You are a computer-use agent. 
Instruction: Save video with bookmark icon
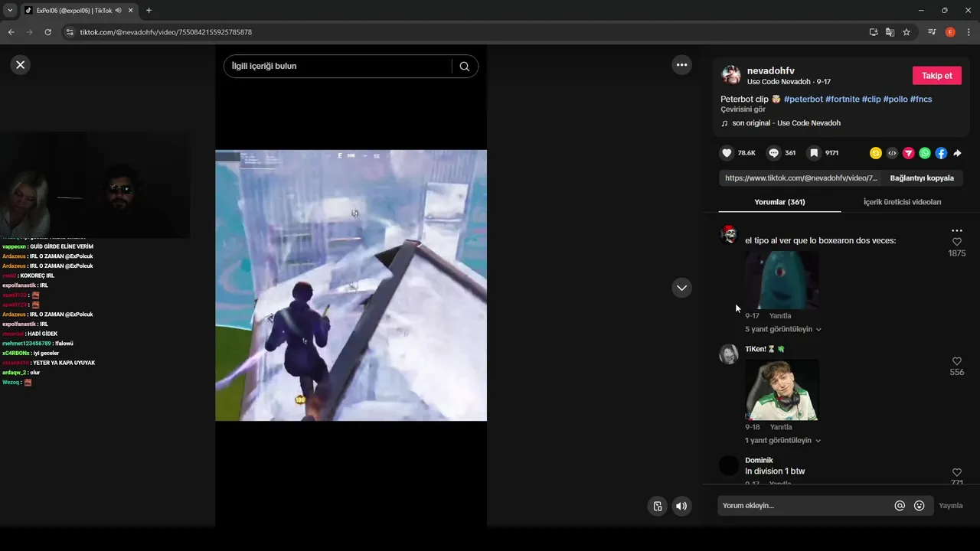[x=814, y=153]
